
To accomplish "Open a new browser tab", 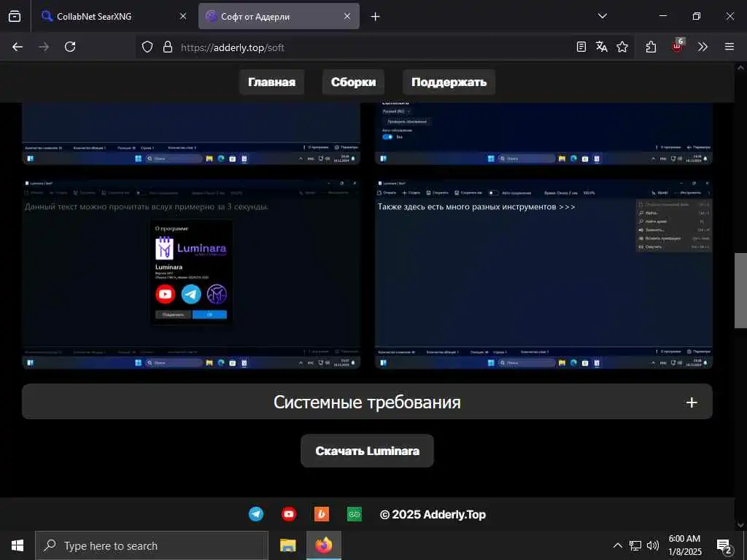I will [x=376, y=16].
